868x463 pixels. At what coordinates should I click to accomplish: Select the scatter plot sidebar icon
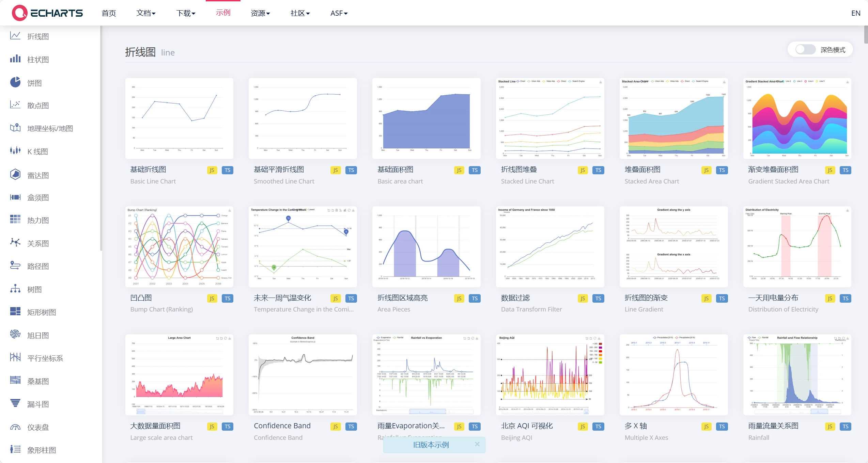click(15, 105)
